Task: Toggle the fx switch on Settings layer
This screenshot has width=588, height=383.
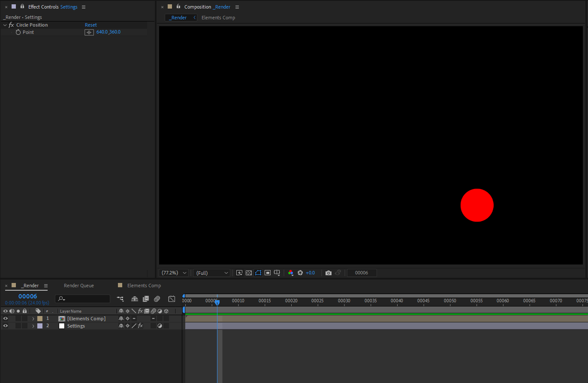Action: pos(140,326)
